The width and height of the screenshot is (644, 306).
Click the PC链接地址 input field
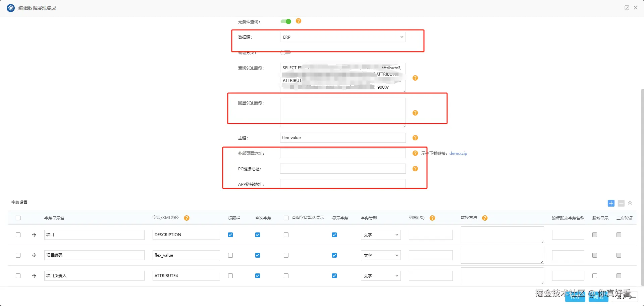coord(343,169)
